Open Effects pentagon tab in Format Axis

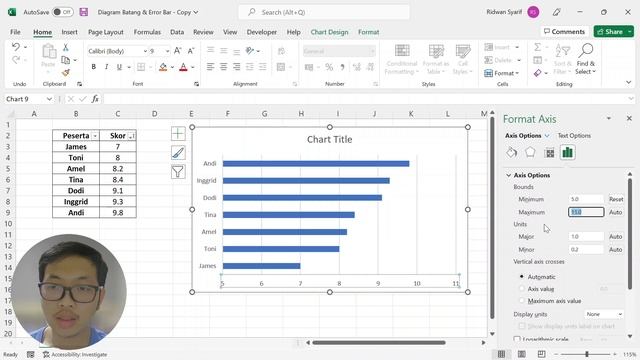coord(530,153)
